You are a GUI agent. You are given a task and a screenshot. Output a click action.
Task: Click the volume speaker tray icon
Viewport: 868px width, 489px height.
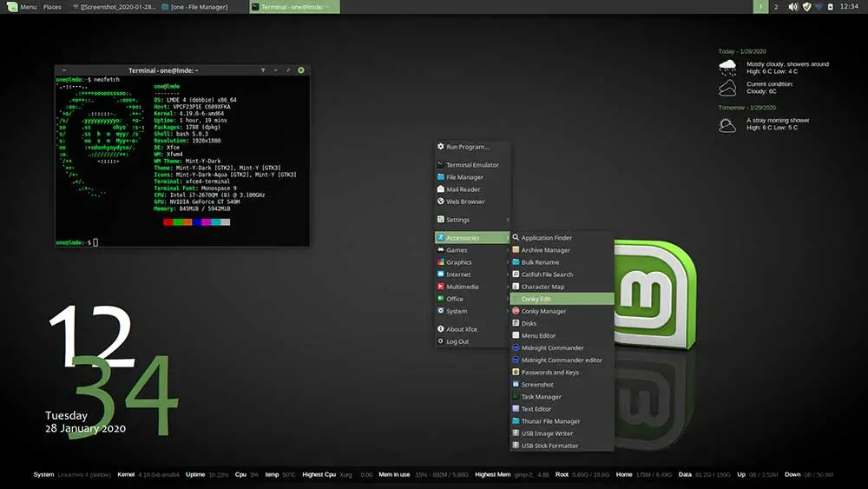tap(792, 7)
